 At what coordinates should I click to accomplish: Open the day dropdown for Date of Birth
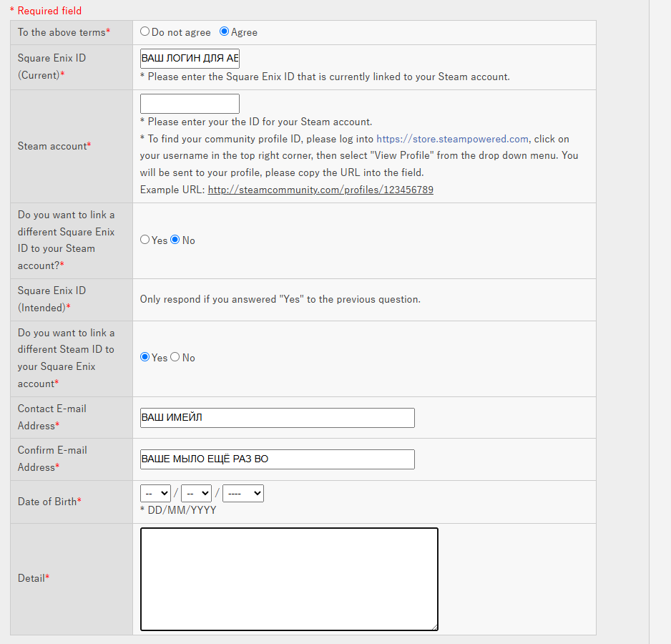pyautogui.click(x=156, y=493)
